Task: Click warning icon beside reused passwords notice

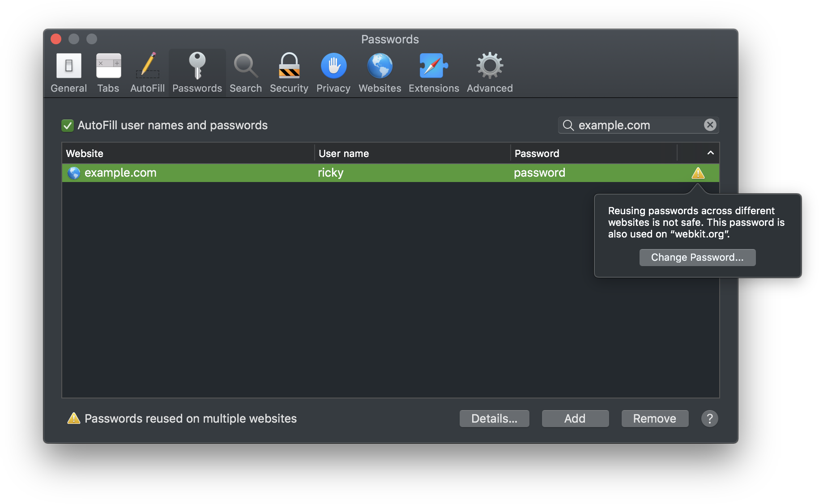Action: pos(73,418)
